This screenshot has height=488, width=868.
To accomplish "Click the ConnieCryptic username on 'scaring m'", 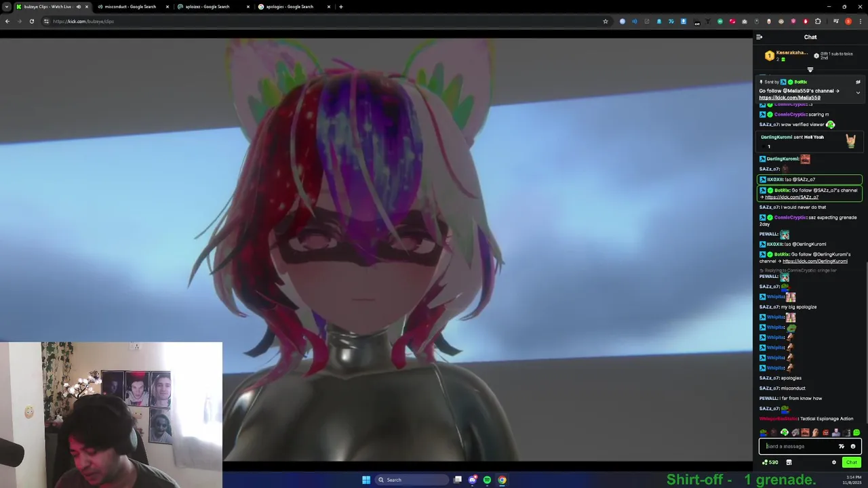I will pyautogui.click(x=790, y=115).
